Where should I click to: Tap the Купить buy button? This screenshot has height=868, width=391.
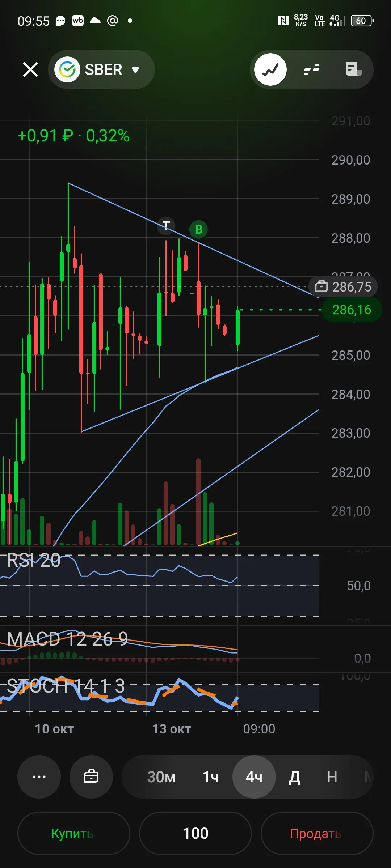click(74, 833)
